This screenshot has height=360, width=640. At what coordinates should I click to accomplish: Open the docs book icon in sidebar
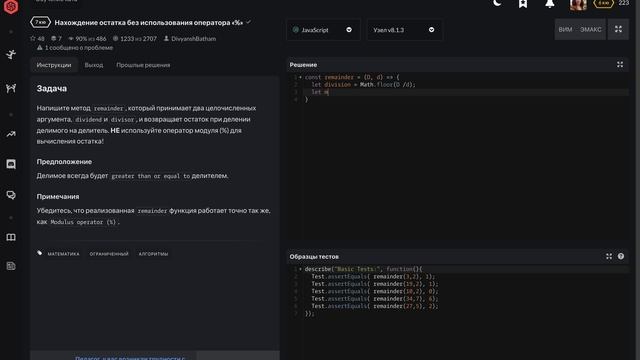tap(11, 237)
